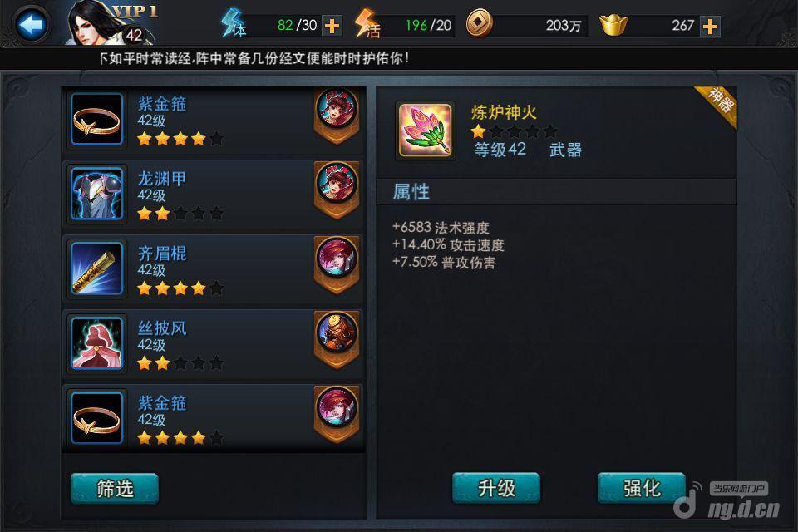Tap the blue stamina icon showing 82/30
798x532 pixels.
click(x=234, y=23)
